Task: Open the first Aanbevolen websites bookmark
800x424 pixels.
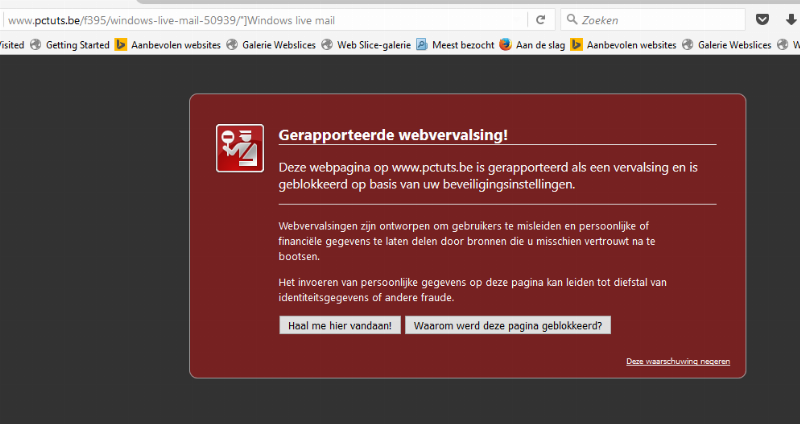Action: pyautogui.click(x=176, y=44)
